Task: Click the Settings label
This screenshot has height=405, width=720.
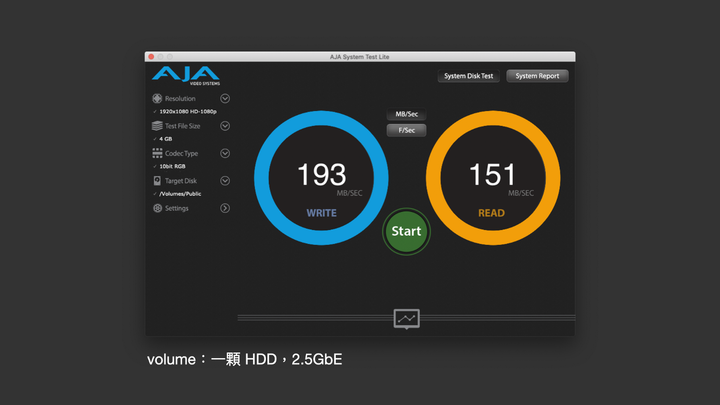Action: [x=177, y=208]
